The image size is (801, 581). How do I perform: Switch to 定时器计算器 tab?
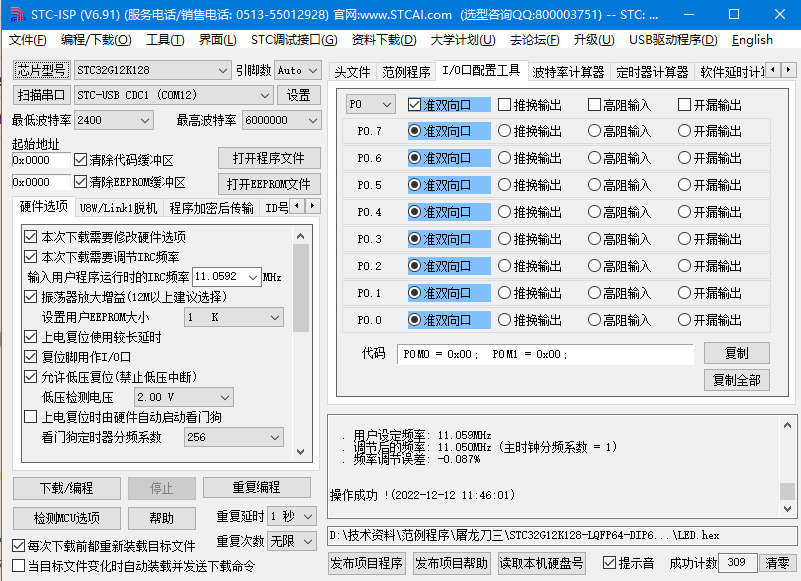(x=652, y=72)
